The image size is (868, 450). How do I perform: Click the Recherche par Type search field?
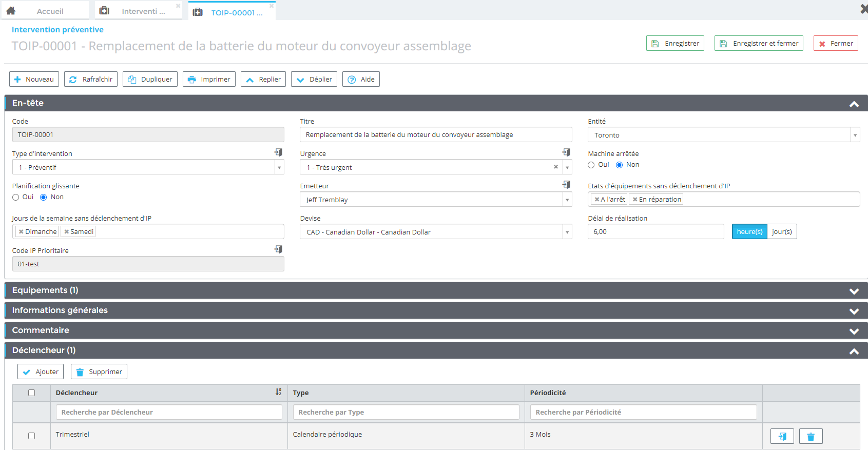[406, 412]
